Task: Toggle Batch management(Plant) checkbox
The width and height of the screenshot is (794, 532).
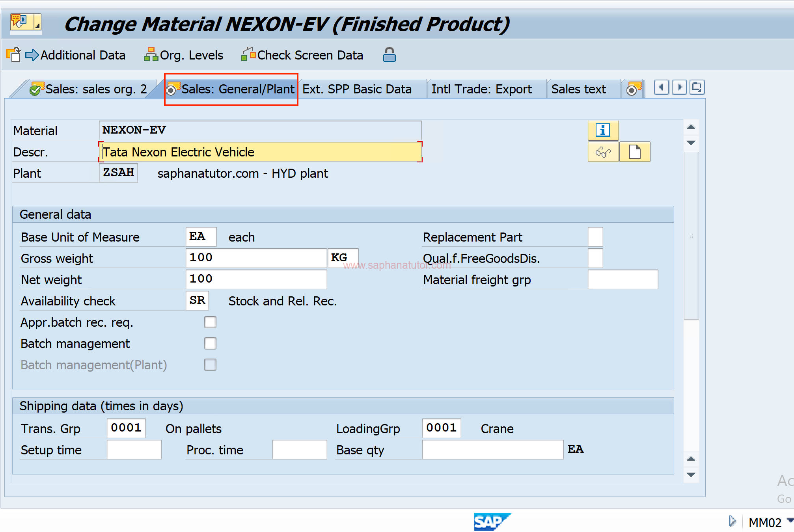Action: point(210,365)
